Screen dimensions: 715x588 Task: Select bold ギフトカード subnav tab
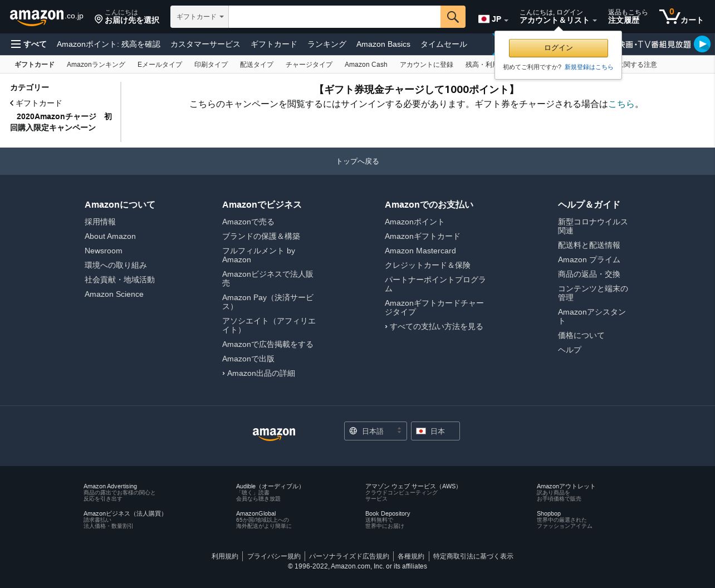coord(35,65)
